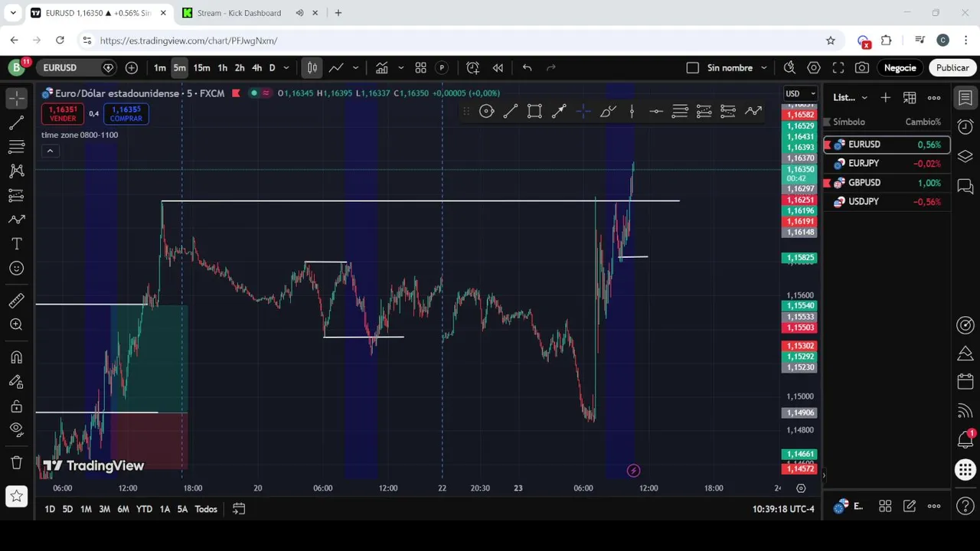Open the Fibonacci and Gann tools
This screenshot has width=980, height=551.
point(16,146)
